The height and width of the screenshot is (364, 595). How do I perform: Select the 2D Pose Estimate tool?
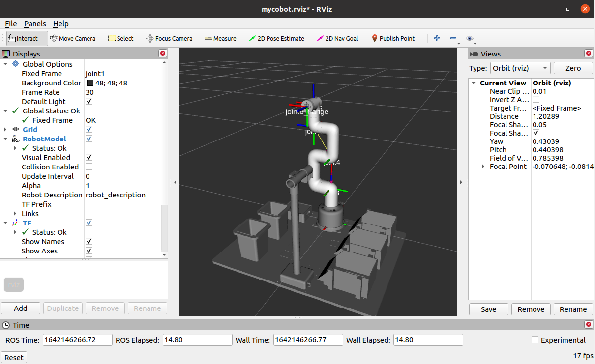coord(276,38)
